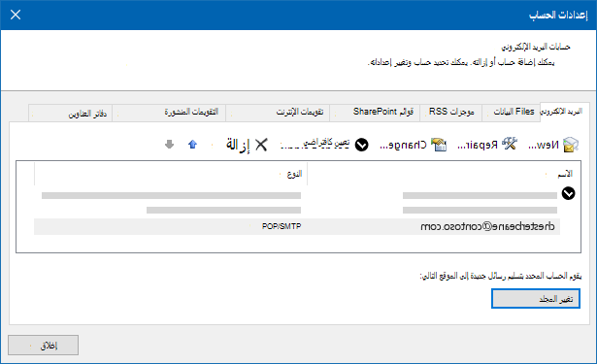Open the Files البيانات tab
This screenshot has width=597, height=364.
(x=511, y=113)
